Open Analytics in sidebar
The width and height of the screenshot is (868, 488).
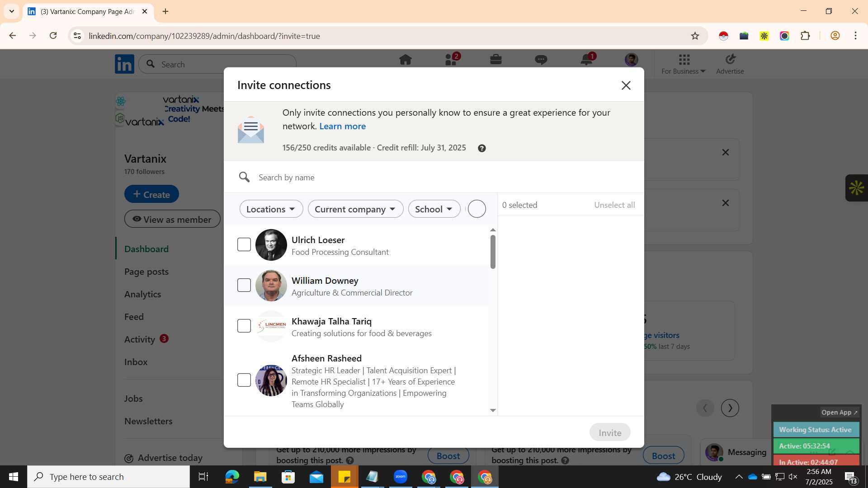tap(143, 294)
